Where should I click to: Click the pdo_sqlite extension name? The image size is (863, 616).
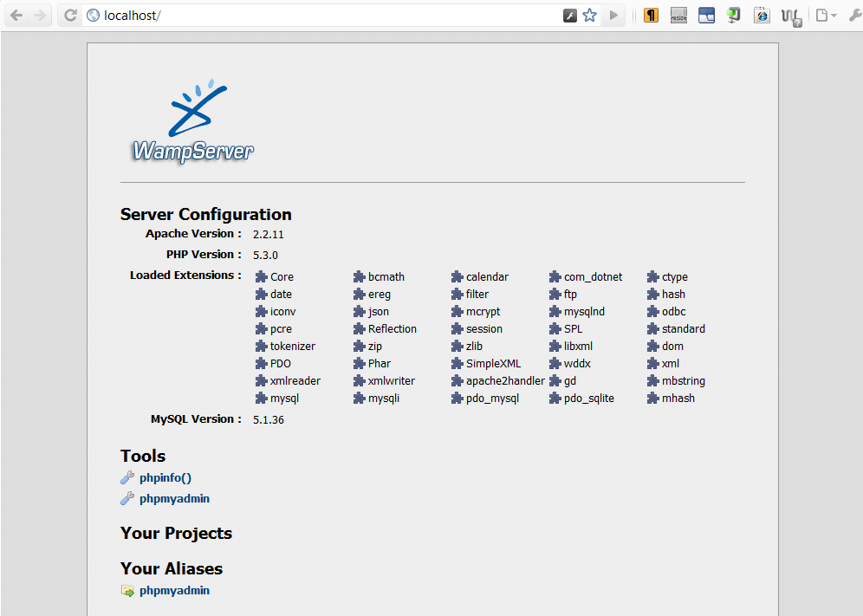point(589,399)
